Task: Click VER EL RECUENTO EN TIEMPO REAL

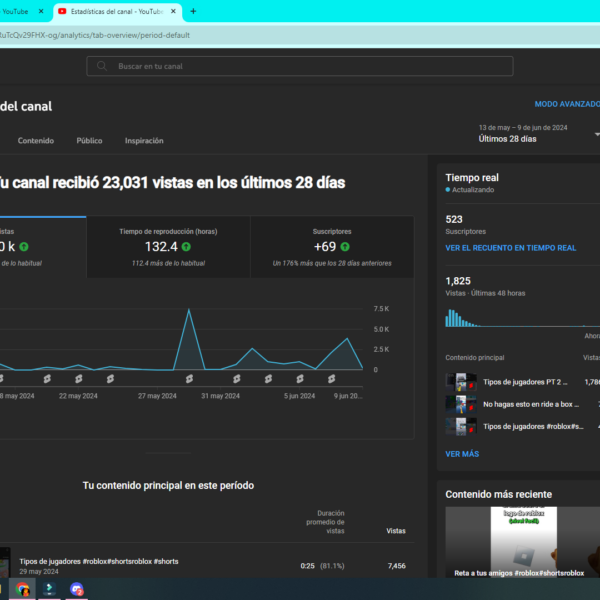Action: (x=510, y=248)
